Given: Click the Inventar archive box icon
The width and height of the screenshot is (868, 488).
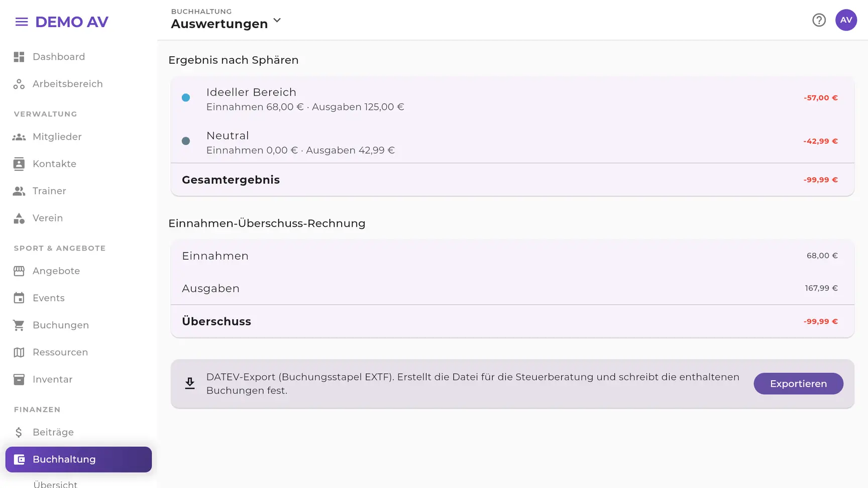Looking at the screenshot, I should coord(19,380).
